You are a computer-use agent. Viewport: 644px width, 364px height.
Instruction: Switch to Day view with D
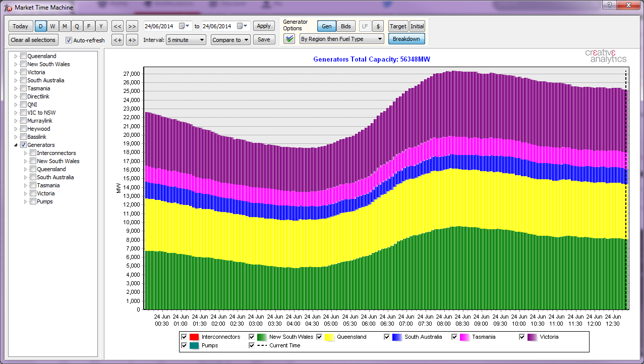pos(40,26)
